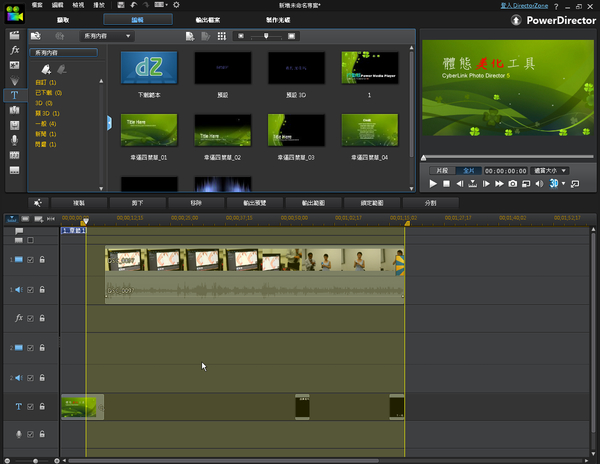Take a snapshot with the camera icon
The width and height of the screenshot is (600, 464).
[512, 184]
